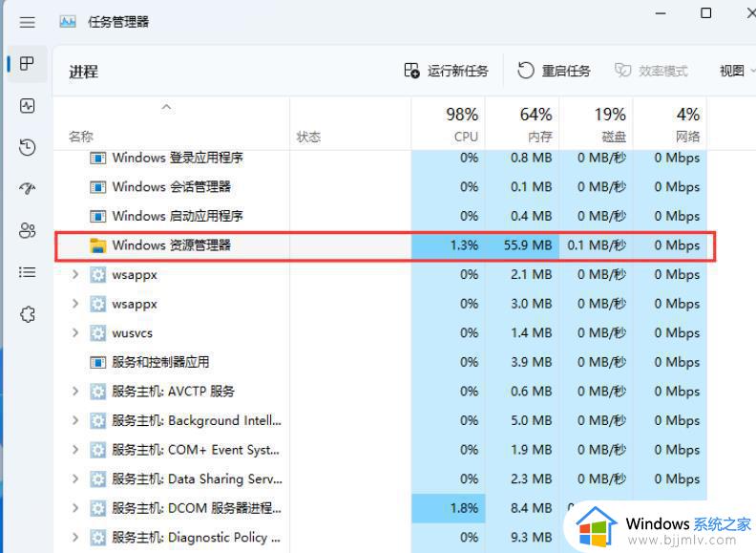The width and height of the screenshot is (756, 553).
Task: Click the 5.0 MB memory value
Action: coord(532,420)
